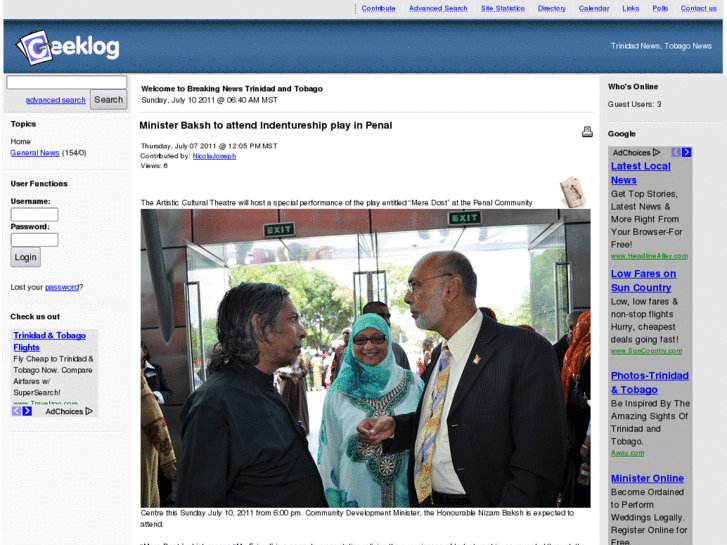Open the Low Fares on Sun Country ad
This screenshot has width=727, height=545.
[644, 281]
